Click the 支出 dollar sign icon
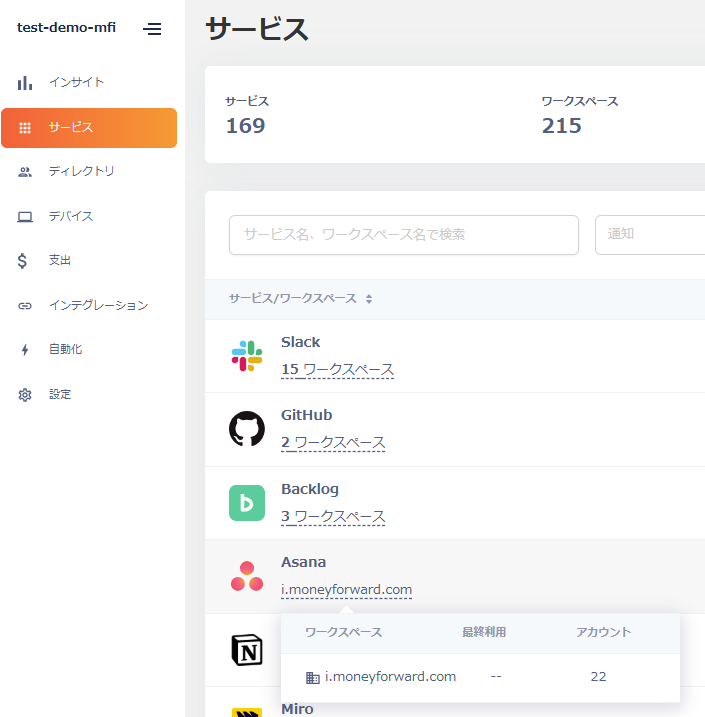705x717 pixels. click(22, 261)
